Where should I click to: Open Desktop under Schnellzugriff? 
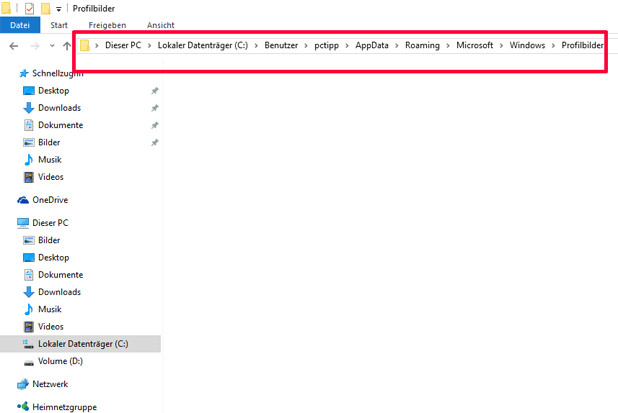coord(54,91)
